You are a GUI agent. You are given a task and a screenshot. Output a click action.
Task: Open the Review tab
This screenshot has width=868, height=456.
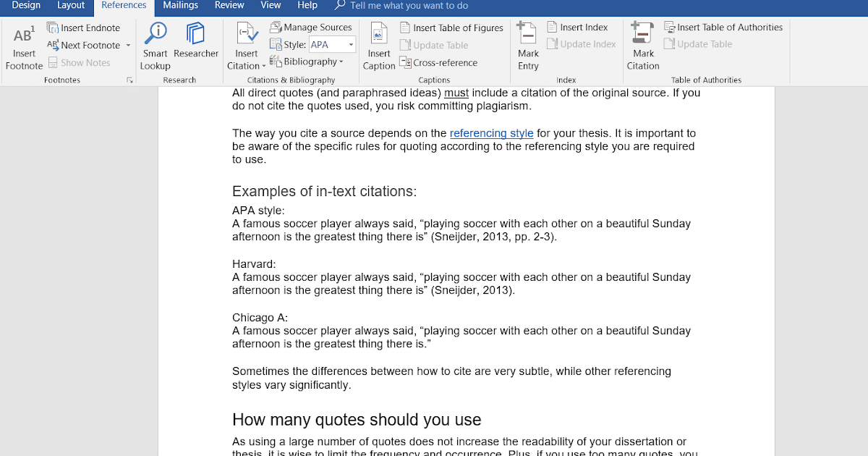coord(229,5)
